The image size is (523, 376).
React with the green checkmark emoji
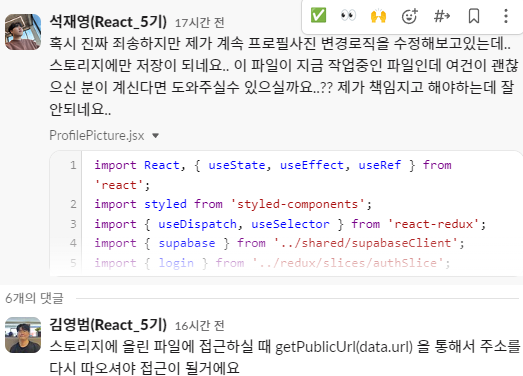click(x=318, y=16)
